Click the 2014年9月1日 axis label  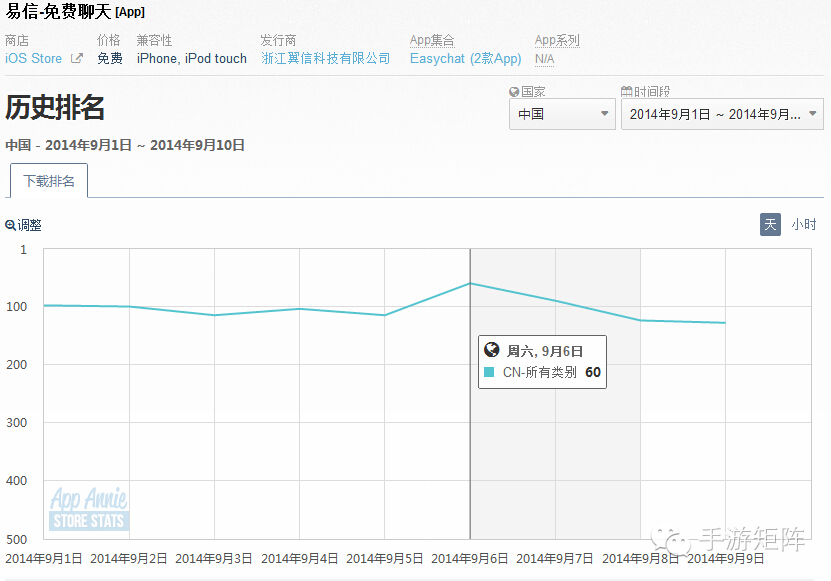click(x=43, y=559)
